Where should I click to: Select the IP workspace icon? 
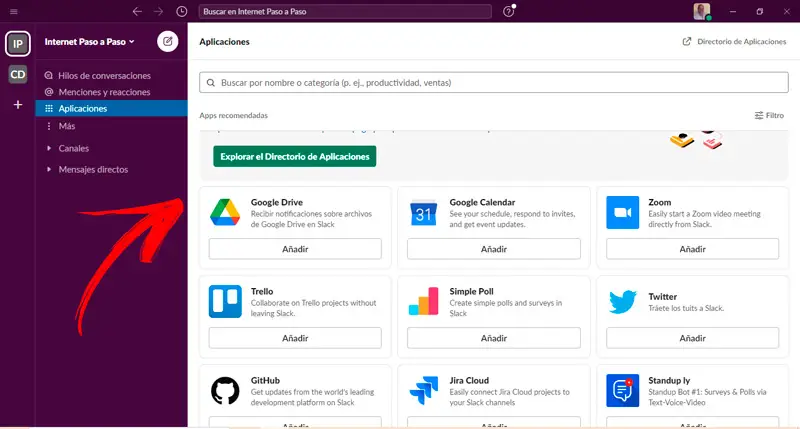18,43
